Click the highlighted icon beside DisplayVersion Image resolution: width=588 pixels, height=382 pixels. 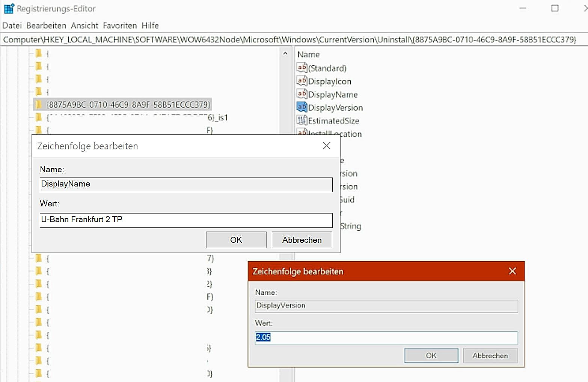click(302, 107)
